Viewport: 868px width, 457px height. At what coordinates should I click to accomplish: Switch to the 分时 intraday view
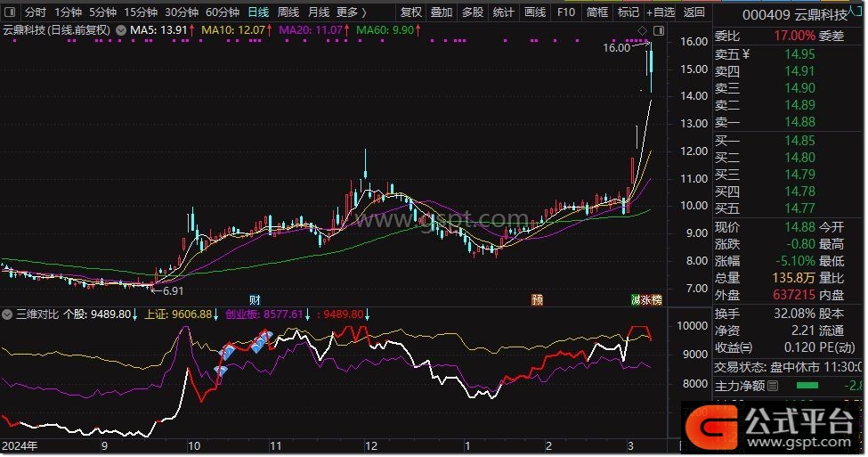pyautogui.click(x=35, y=12)
